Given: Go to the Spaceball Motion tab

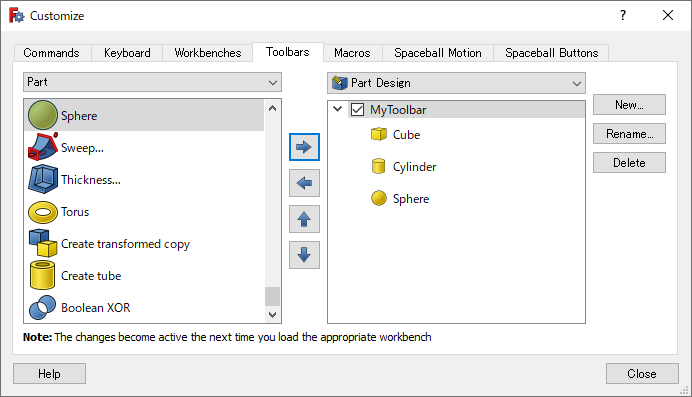Looking at the screenshot, I should pos(438,53).
